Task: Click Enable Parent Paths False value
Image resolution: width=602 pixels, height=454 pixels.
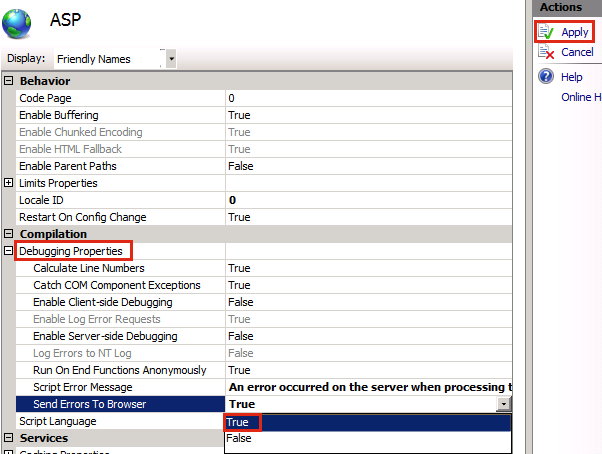Action: 240,166
